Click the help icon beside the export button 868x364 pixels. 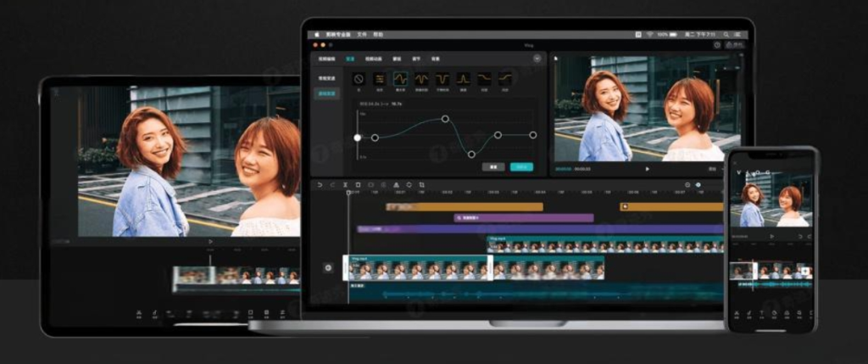tap(717, 45)
